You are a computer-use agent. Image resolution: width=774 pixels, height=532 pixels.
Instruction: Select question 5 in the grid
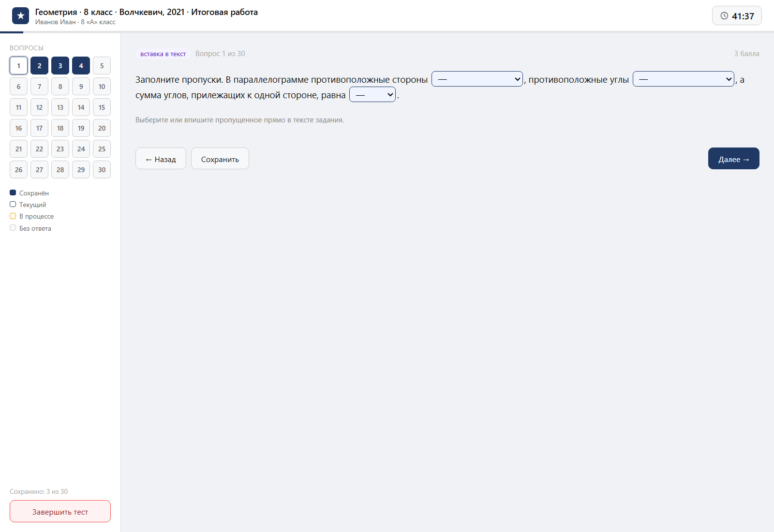102,66
